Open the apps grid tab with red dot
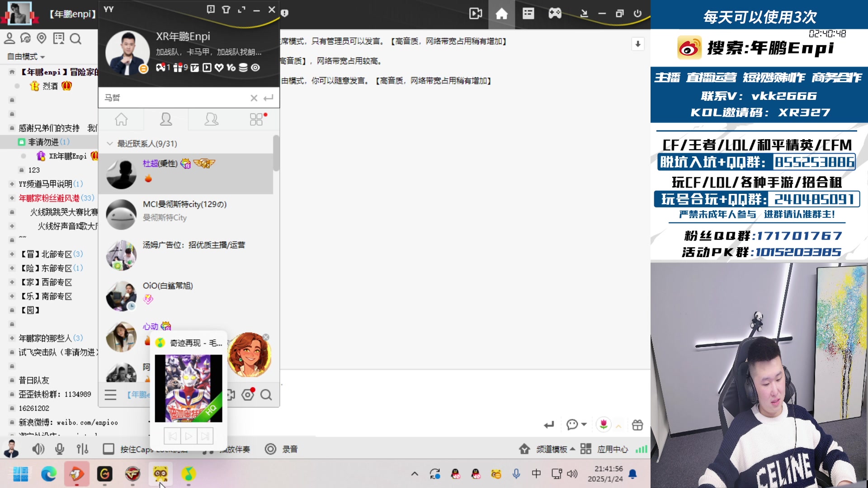 [x=256, y=119]
